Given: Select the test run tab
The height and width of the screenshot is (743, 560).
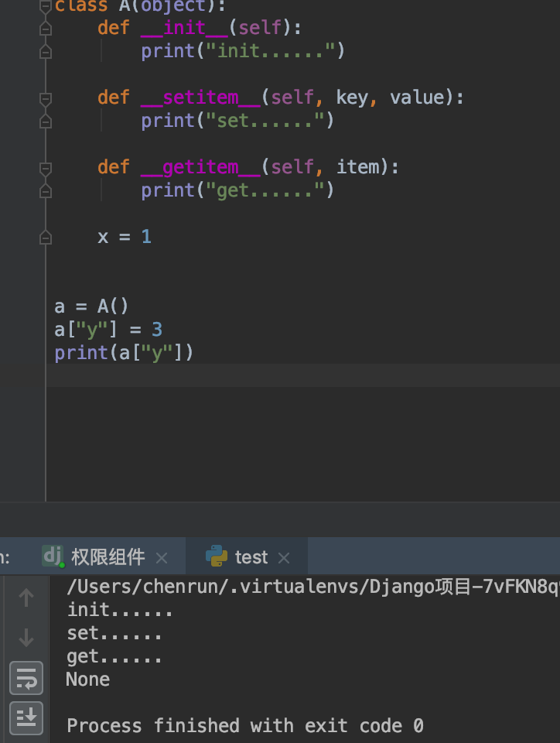Looking at the screenshot, I should pos(251,557).
